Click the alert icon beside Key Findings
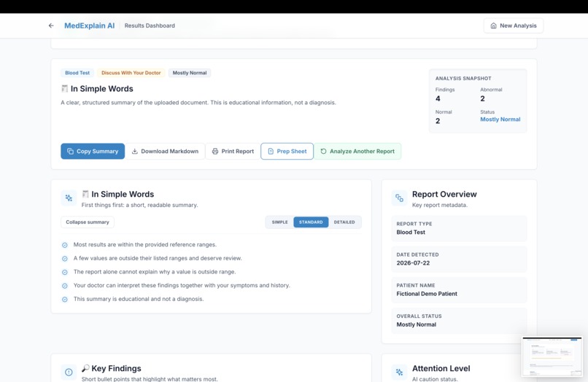 coord(69,372)
